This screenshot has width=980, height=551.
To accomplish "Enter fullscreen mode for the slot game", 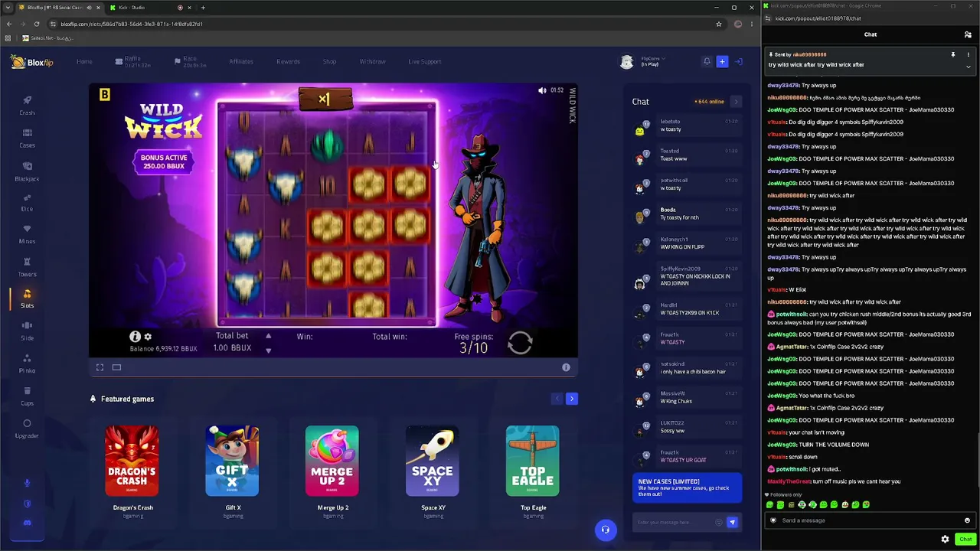I will click(x=100, y=367).
